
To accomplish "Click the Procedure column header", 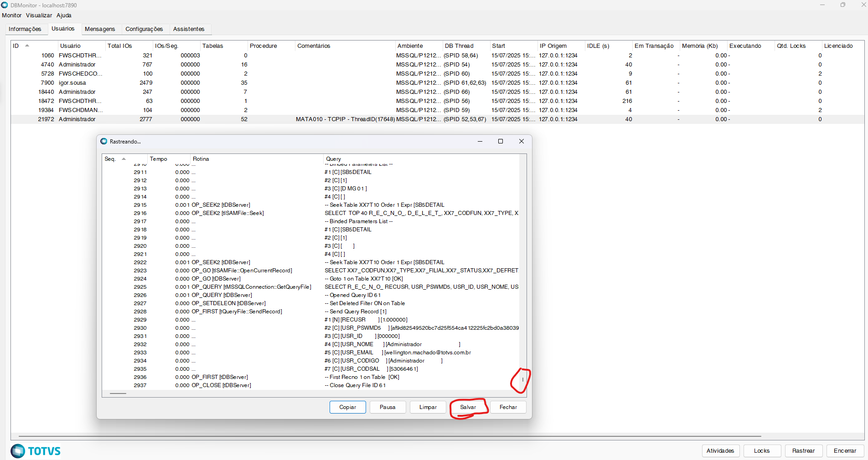I will coord(271,46).
